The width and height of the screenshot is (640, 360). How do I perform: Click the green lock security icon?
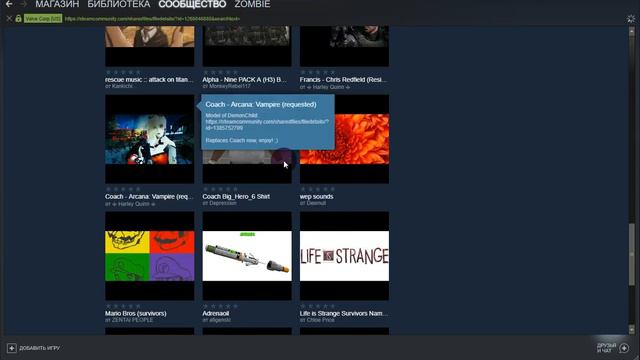(18, 18)
